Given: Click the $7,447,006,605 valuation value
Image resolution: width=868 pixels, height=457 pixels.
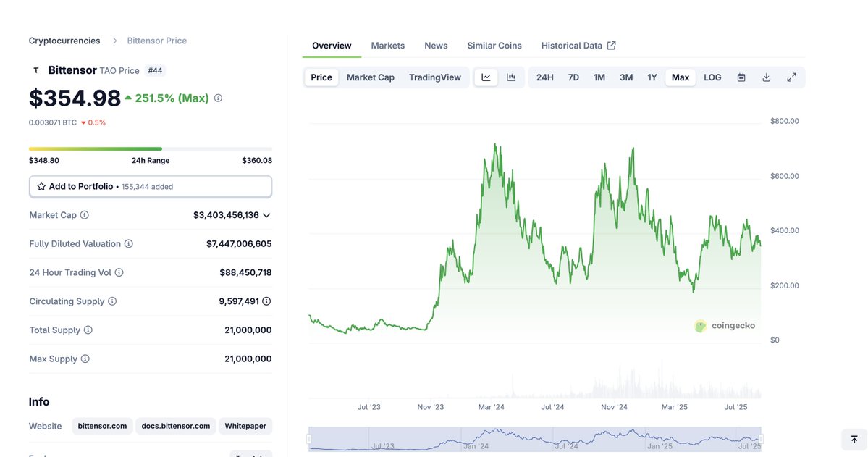Looking at the screenshot, I should pyautogui.click(x=239, y=244).
